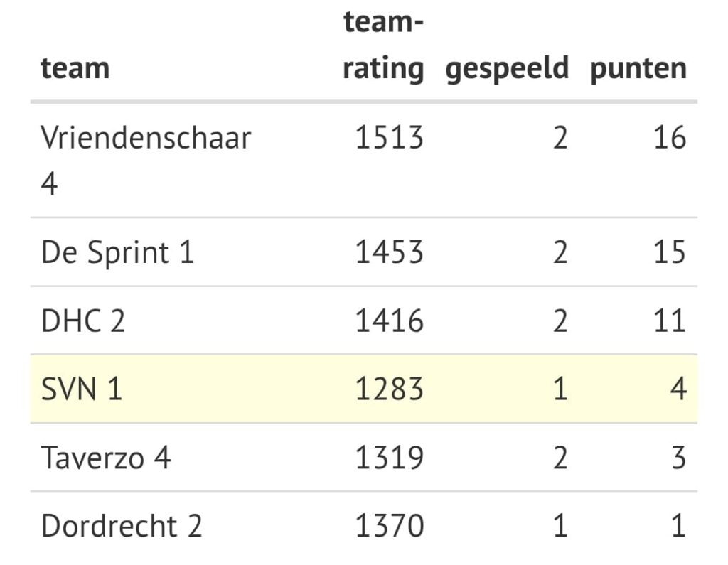Select the Taverzo 4 team name
This screenshot has width=728, height=565.
click(x=106, y=457)
